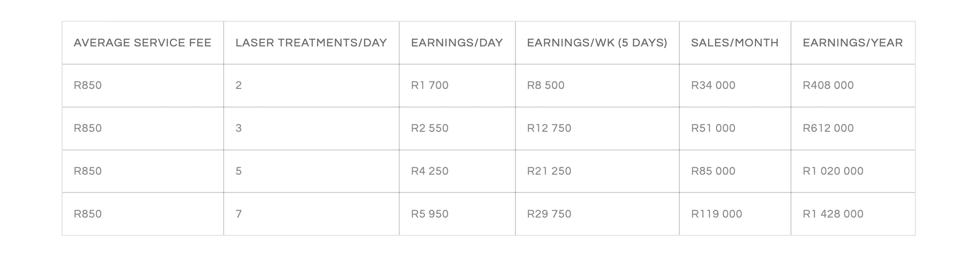Click the R34 000 sales cell
This screenshot has width=980, height=258.
(713, 86)
